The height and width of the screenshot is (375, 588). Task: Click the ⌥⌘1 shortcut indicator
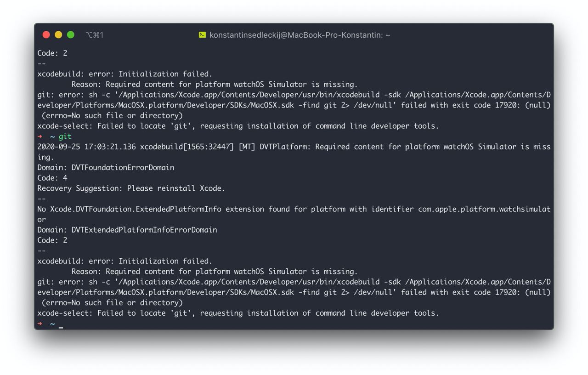click(x=95, y=35)
